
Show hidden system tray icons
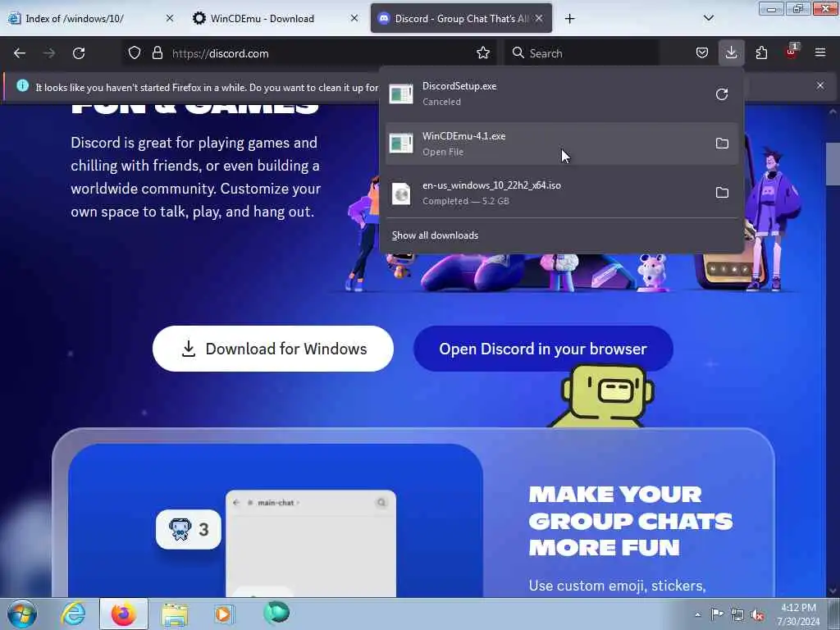[x=697, y=614]
